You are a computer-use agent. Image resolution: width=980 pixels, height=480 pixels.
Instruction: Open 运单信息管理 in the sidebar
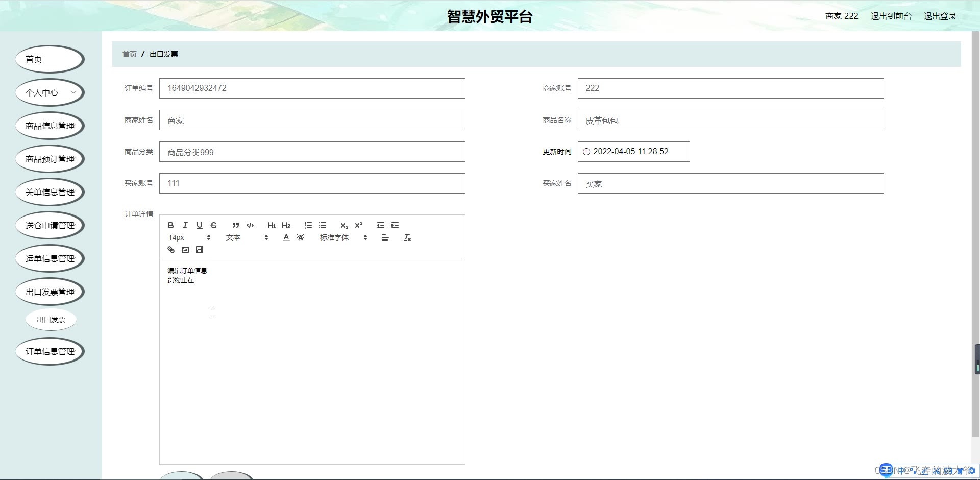click(x=50, y=258)
